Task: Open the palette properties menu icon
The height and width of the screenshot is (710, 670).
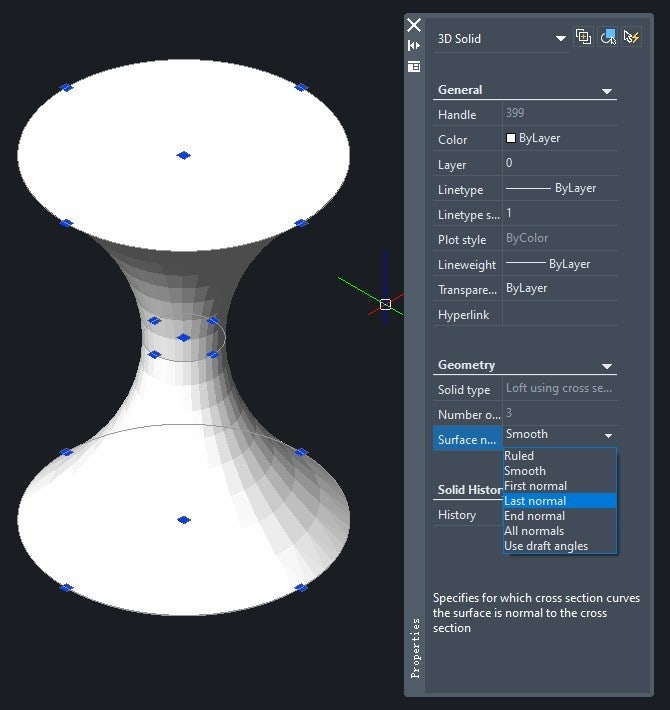Action: pyautogui.click(x=414, y=67)
